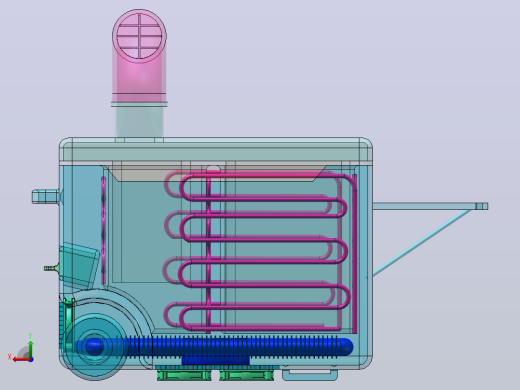Select the translucent collar below the pink duct
This screenshot has width=520, height=390.
[x=139, y=122]
